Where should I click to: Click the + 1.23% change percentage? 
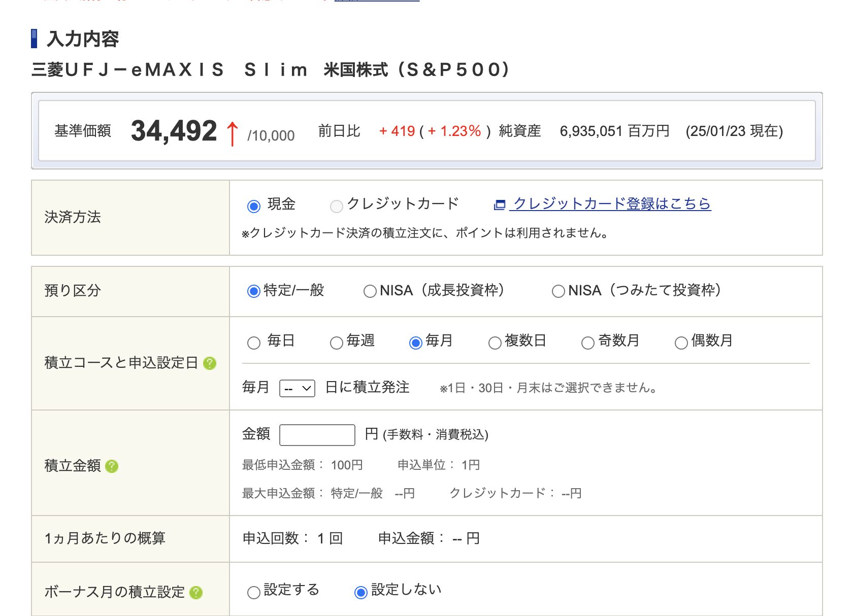click(x=454, y=131)
